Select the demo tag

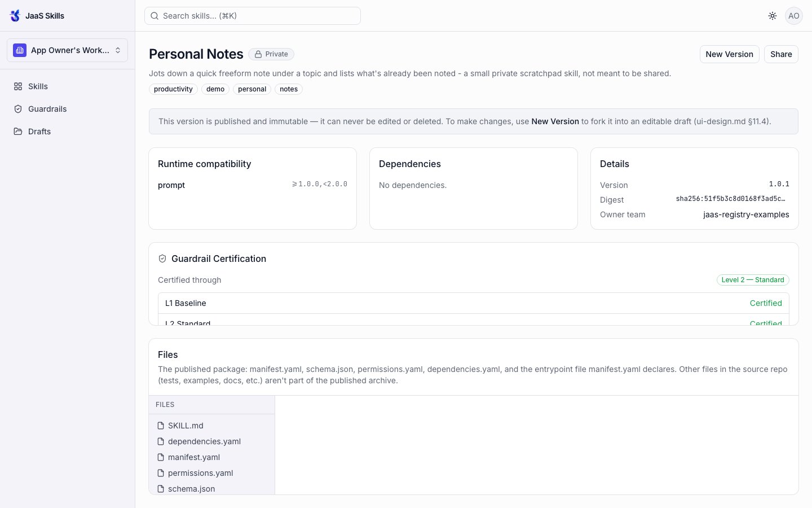click(x=215, y=89)
